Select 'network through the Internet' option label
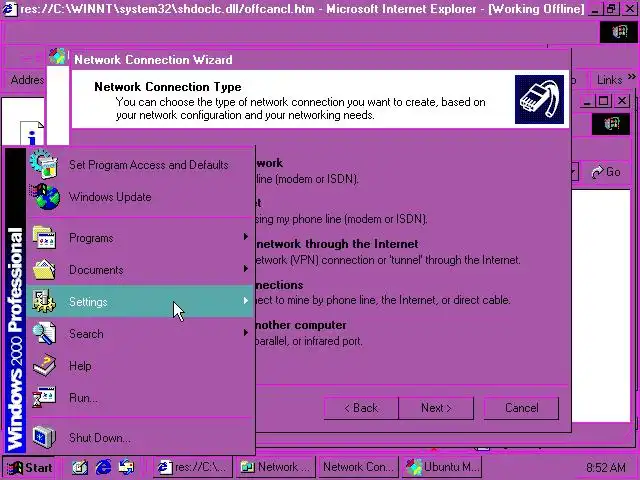The width and height of the screenshot is (640, 480). (x=337, y=244)
